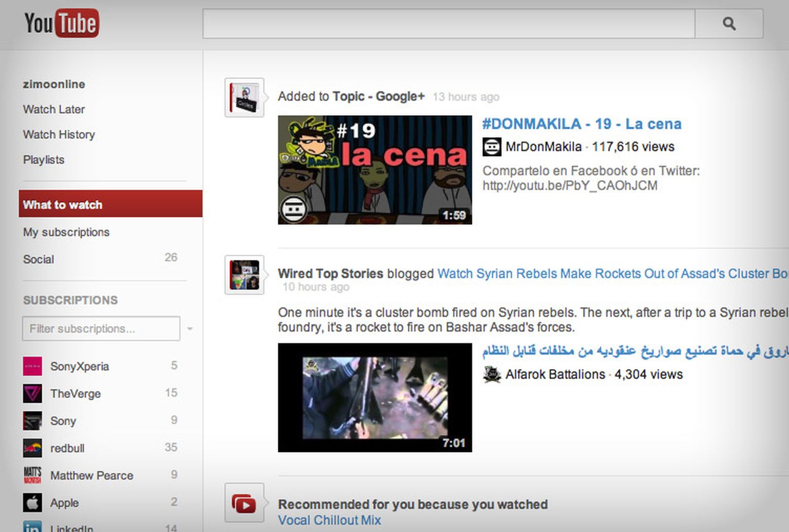
Task: Open the Vocal Chillout Mix link
Action: tap(329, 520)
